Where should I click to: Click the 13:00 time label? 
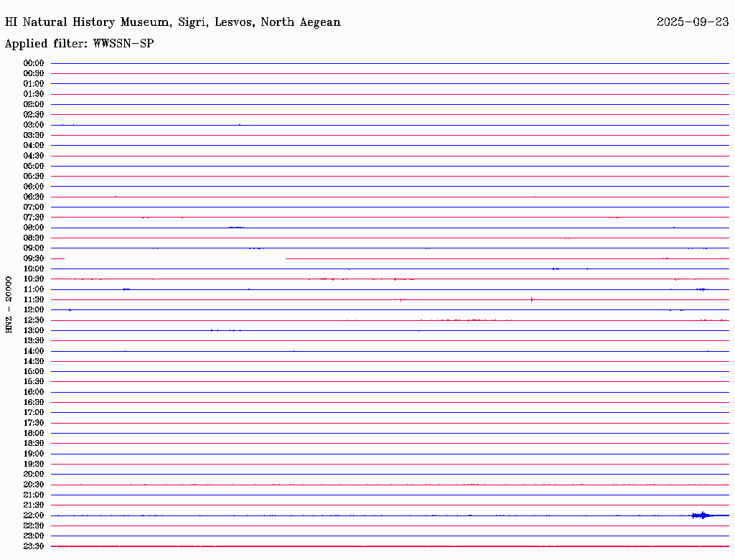click(x=34, y=331)
